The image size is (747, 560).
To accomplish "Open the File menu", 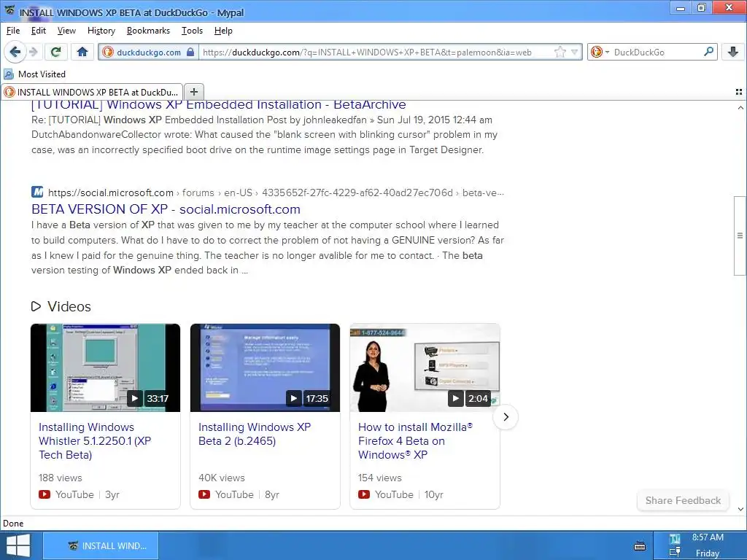I will [x=13, y=31].
